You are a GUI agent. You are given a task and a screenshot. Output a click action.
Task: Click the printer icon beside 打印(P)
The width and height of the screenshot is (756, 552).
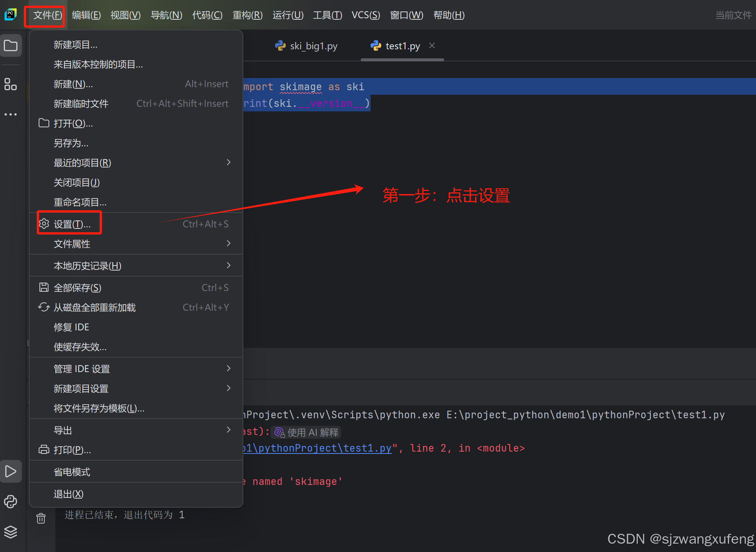click(44, 450)
